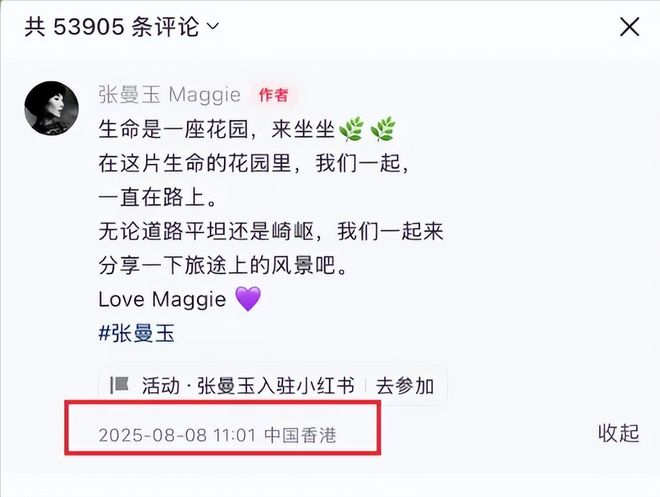Click the 张曼玉 Maggie username
The width and height of the screenshot is (660, 497).
(x=170, y=95)
